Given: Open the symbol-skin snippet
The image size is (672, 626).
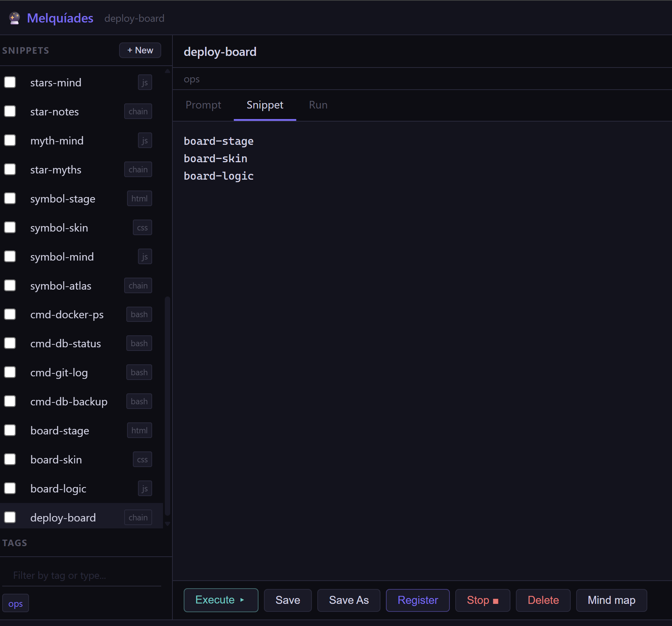Looking at the screenshot, I should [x=59, y=228].
